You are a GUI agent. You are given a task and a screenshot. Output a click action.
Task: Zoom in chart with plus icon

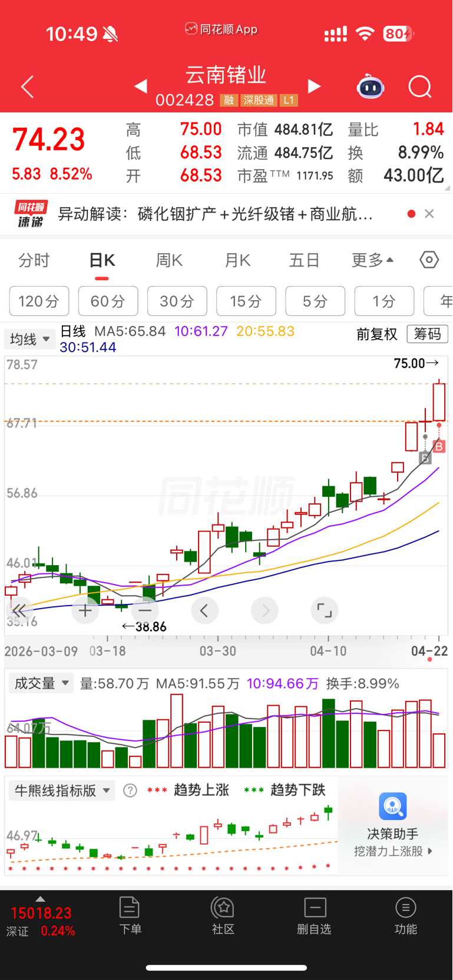pyautogui.click(x=85, y=611)
